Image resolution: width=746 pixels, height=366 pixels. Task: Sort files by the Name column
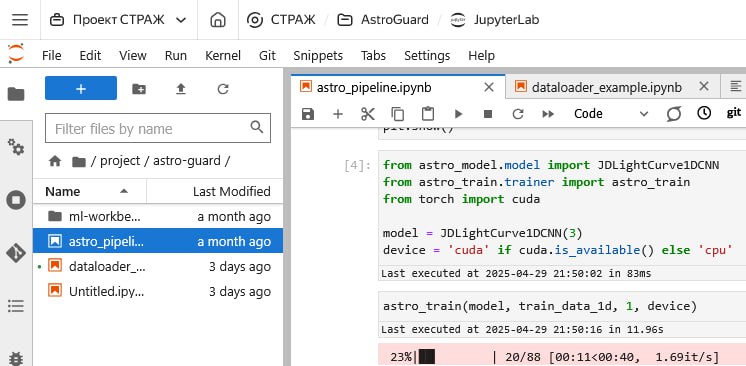tap(89, 191)
